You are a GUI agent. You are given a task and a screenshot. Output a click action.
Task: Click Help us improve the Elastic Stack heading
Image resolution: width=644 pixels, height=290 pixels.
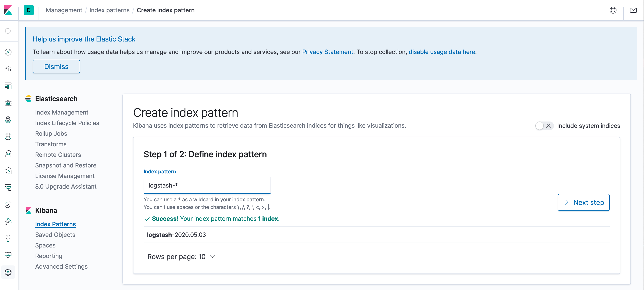(84, 39)
